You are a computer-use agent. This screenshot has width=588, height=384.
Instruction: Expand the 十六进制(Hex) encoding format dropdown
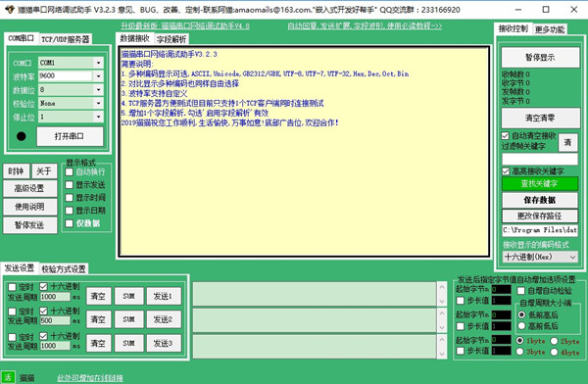pos(572,257)
